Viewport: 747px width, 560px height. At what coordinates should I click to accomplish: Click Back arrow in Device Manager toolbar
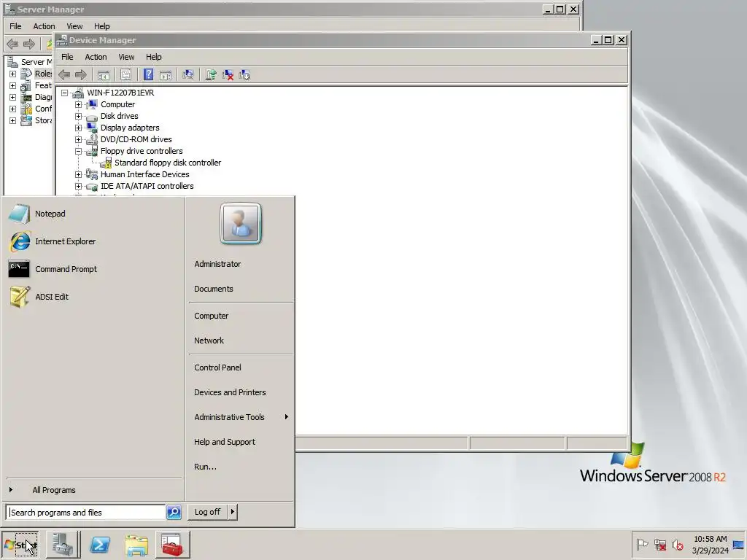pyautogui.click(x=64, y=75)
